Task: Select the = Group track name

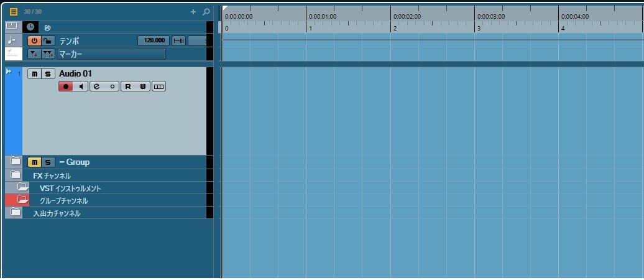Action: pos(75,162)
